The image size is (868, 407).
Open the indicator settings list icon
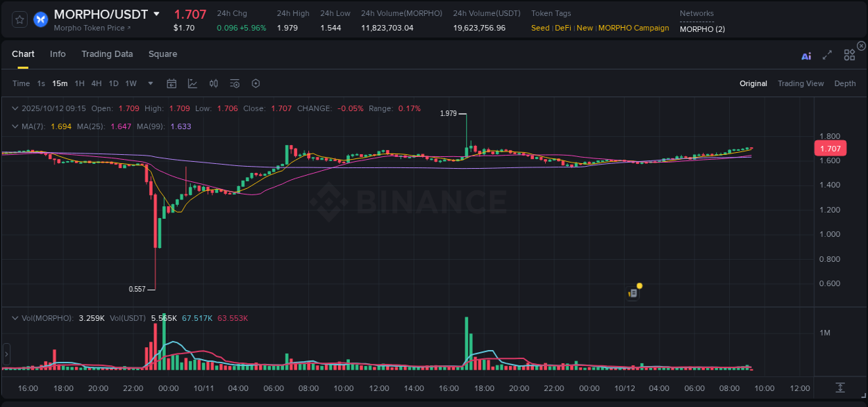[234, 83]
